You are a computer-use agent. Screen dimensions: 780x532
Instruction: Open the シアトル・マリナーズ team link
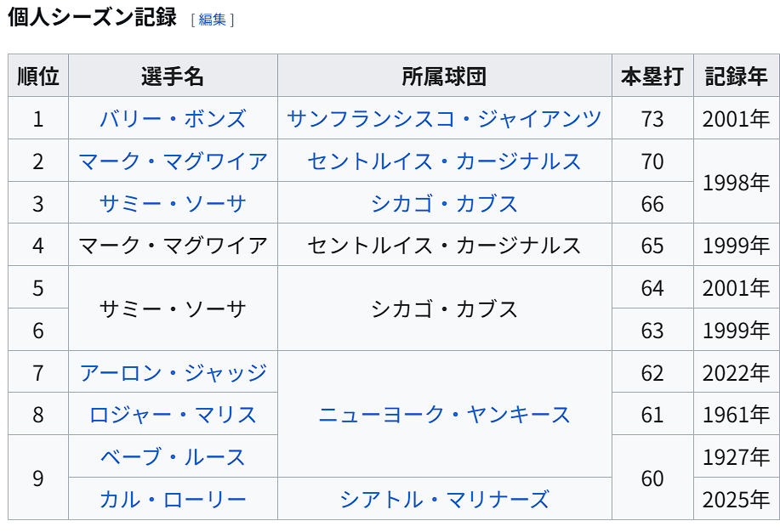444,499
